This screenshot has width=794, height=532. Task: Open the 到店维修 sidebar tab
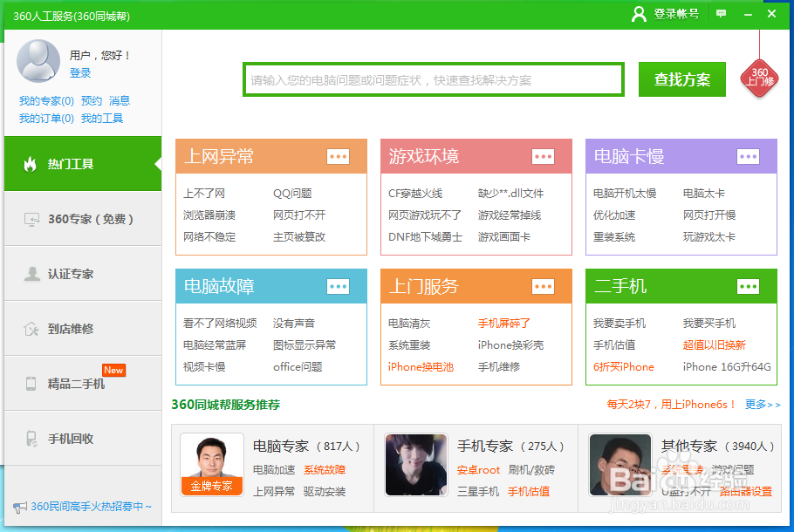[83, 329]
